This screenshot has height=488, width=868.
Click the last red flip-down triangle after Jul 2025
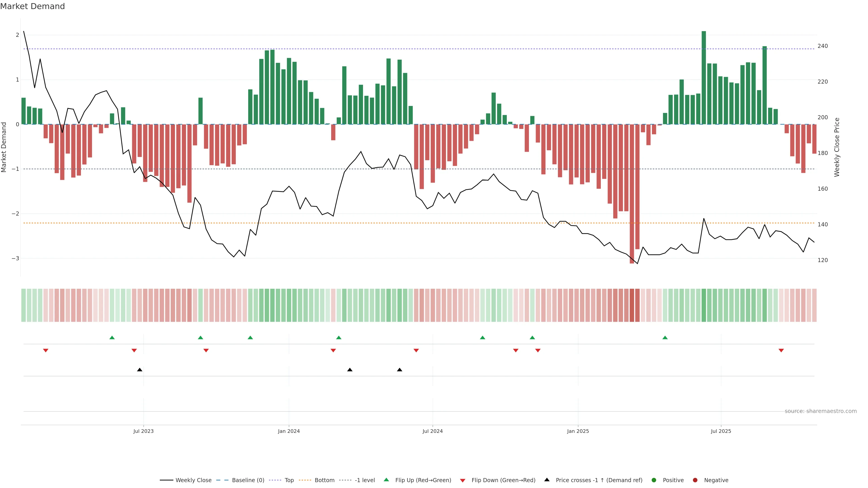click(781, 351)
